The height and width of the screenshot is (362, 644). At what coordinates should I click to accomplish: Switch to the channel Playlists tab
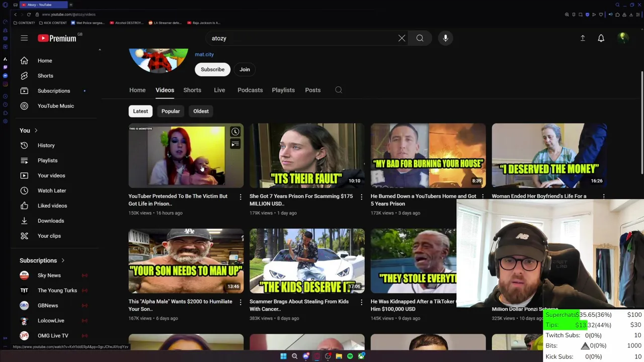point(283,90)
